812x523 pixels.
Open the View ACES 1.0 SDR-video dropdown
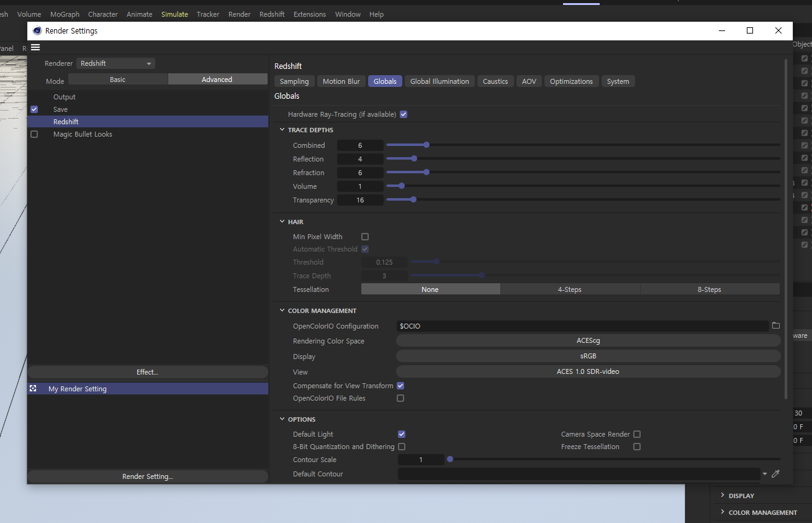(x=588, y=371)
